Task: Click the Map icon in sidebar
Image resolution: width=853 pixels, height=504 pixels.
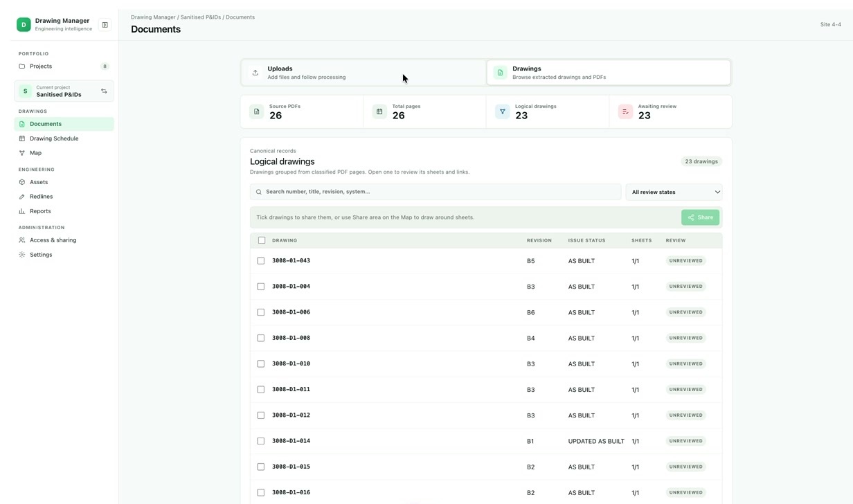Action: [x=22, y=153]
